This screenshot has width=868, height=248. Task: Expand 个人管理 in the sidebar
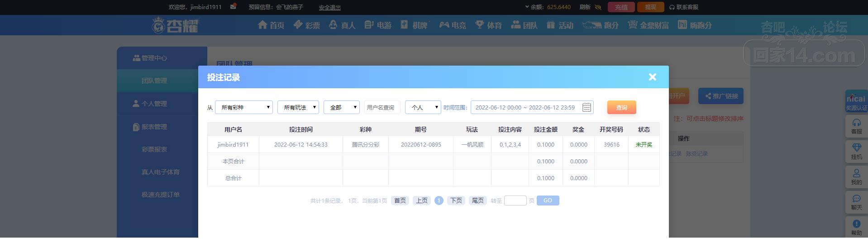coord(162,104)
